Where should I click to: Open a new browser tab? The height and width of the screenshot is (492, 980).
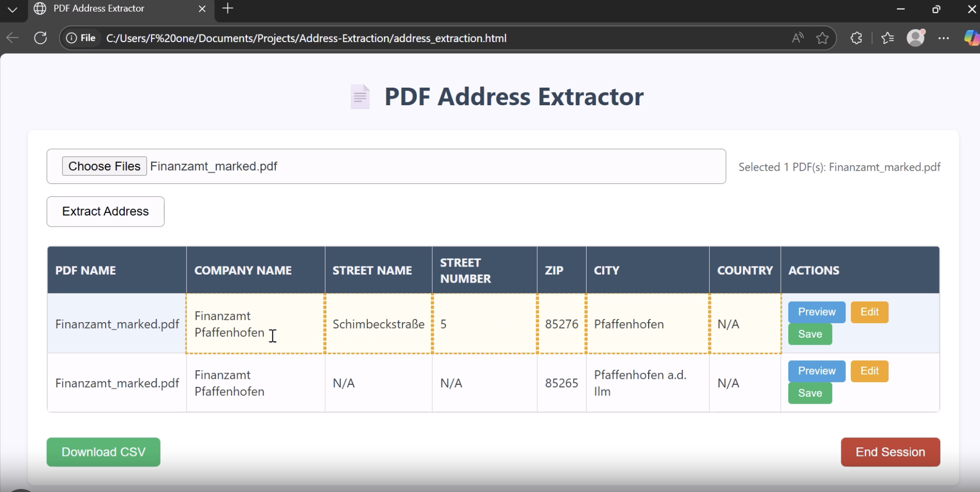click(228, 8)
